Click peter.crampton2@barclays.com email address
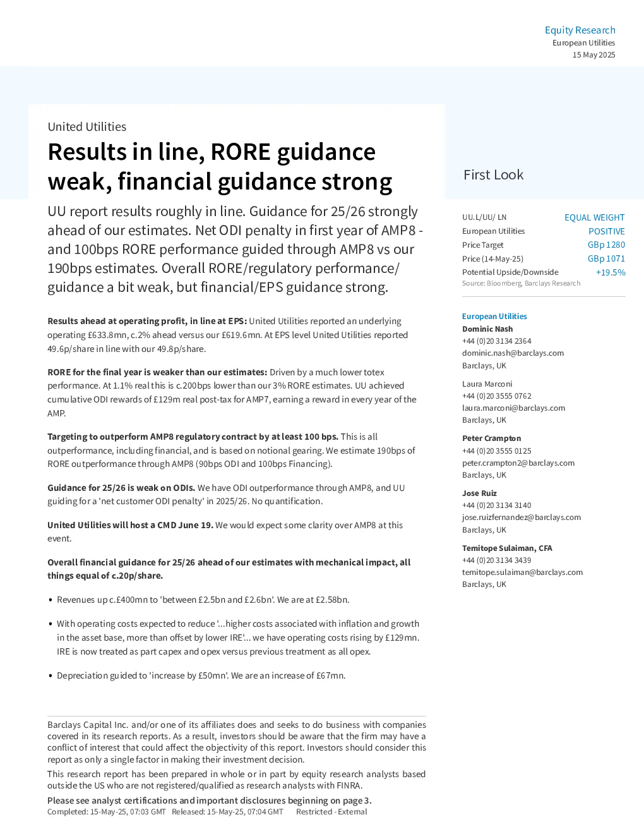This screenshot has height=834, width=644. [518, 463]
